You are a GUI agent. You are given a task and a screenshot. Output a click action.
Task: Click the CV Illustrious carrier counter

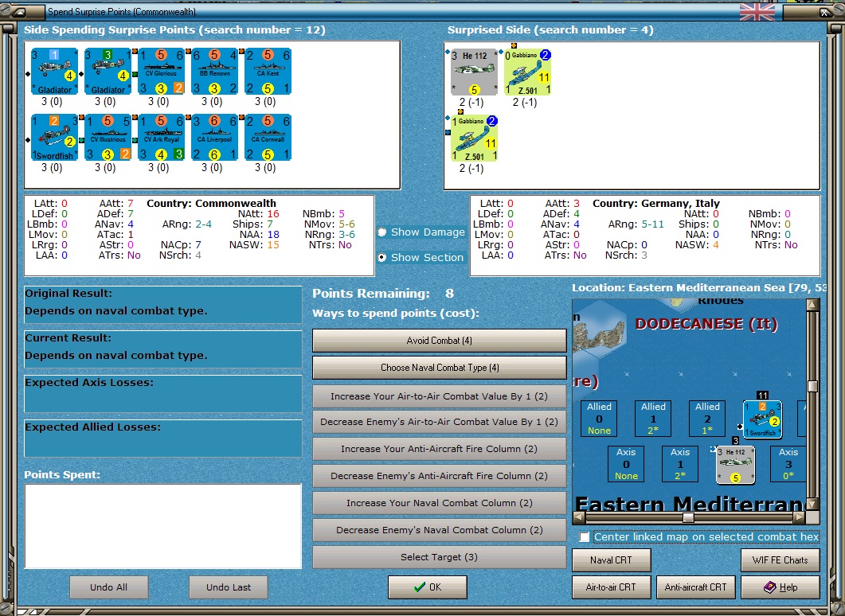pyautogui.click(x=108, y=138)
